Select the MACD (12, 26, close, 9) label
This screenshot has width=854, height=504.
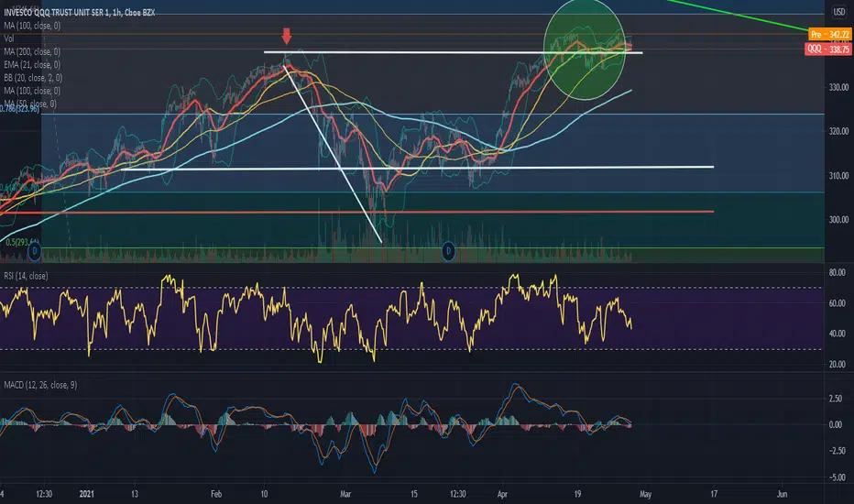pyautogui.click(x=40, y=385)
